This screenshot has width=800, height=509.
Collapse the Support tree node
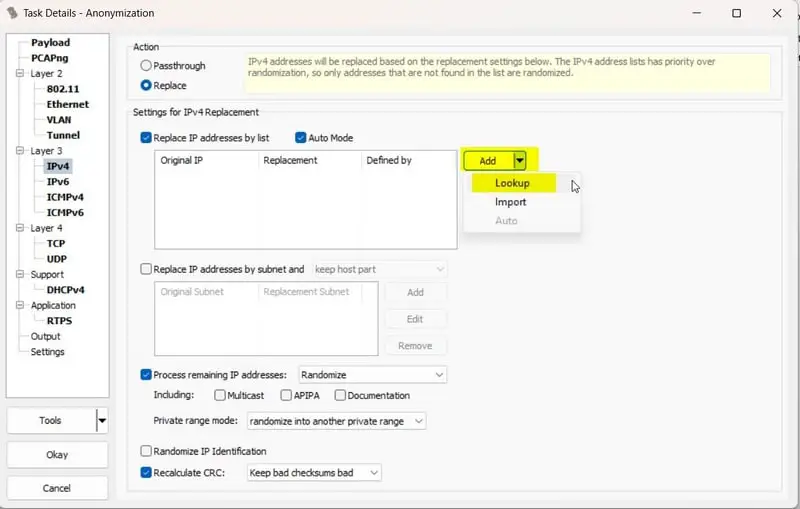click(x=20, y=274)
